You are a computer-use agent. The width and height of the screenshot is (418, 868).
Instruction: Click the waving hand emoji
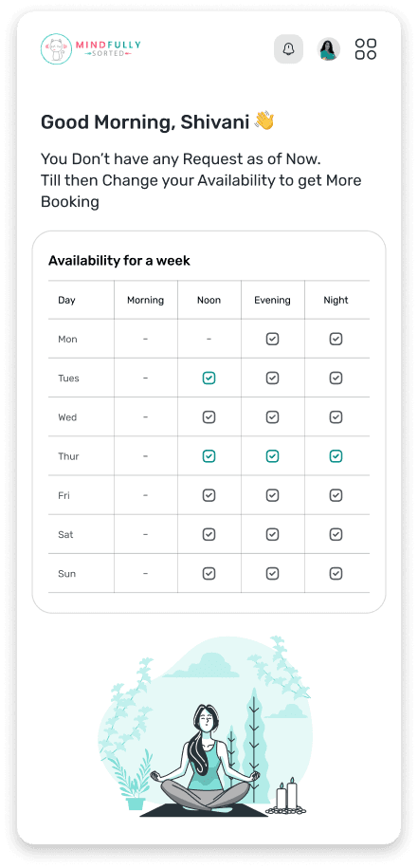264,120
